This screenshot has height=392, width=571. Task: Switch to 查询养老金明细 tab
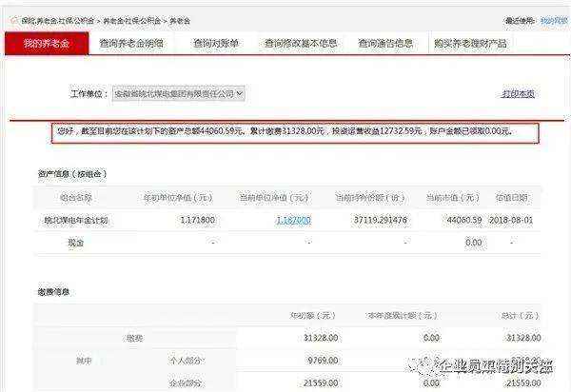[x=131, y=44]
